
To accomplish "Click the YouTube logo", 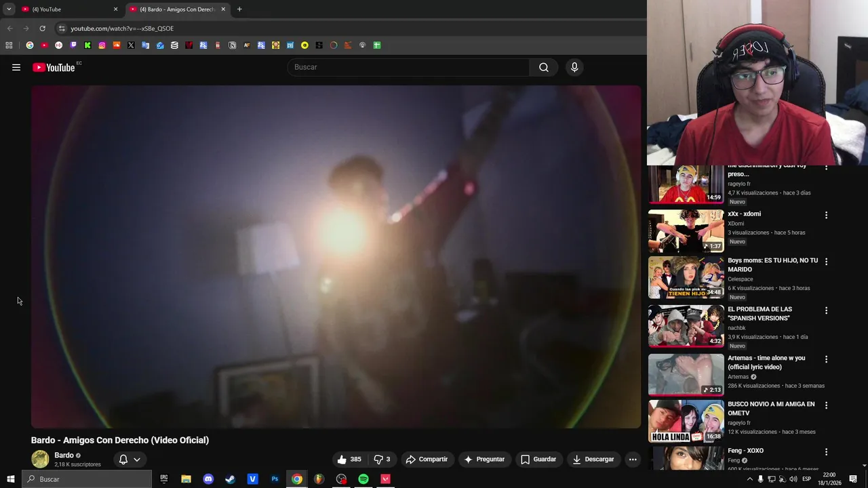I will pos(54,67).
